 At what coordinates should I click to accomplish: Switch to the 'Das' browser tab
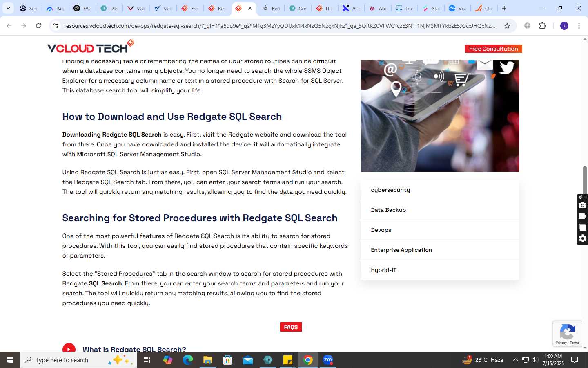[x=109, y=8]
